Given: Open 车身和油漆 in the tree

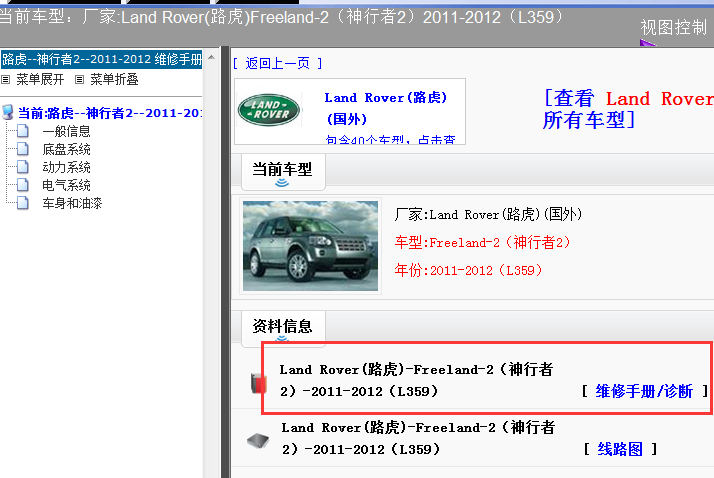Looking at the screenshot, I should point(72,203).
